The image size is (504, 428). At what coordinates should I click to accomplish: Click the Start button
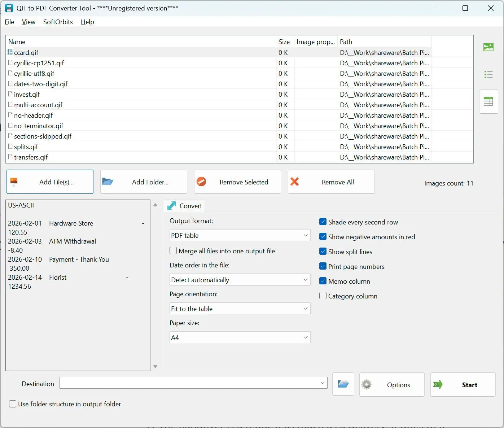pyautogui.click(x=463, y=385)
